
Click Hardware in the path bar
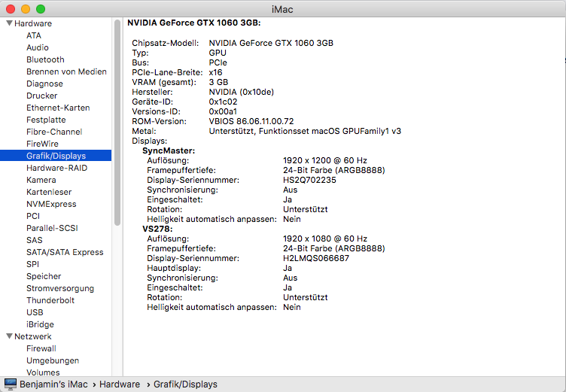pyautogui.click(x=120, y=384)
